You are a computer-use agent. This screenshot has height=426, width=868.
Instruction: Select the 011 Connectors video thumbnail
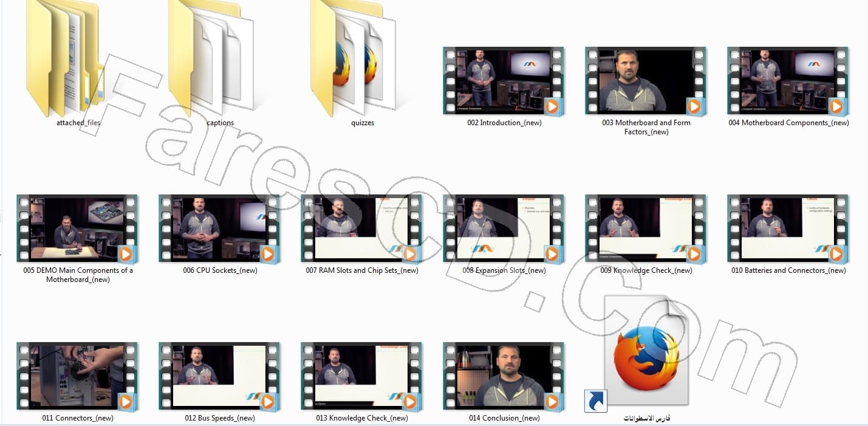[x=78, y=377]
